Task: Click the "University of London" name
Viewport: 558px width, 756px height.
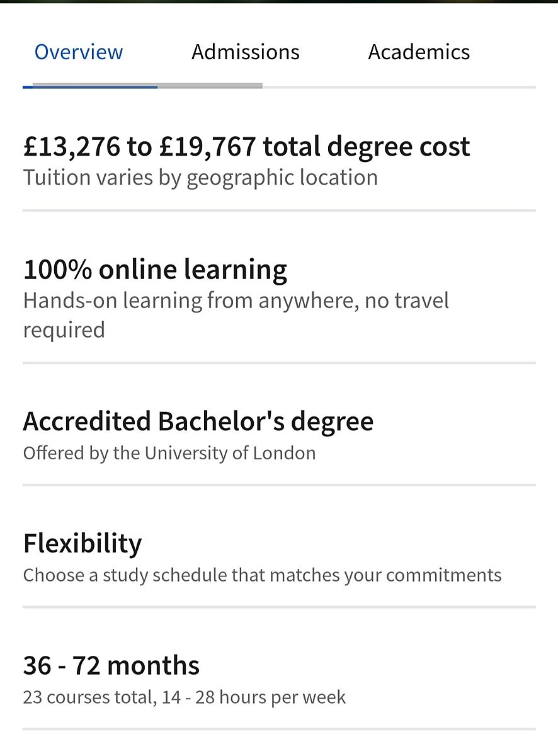Action: pyautogui.click(x=230, y=453)
